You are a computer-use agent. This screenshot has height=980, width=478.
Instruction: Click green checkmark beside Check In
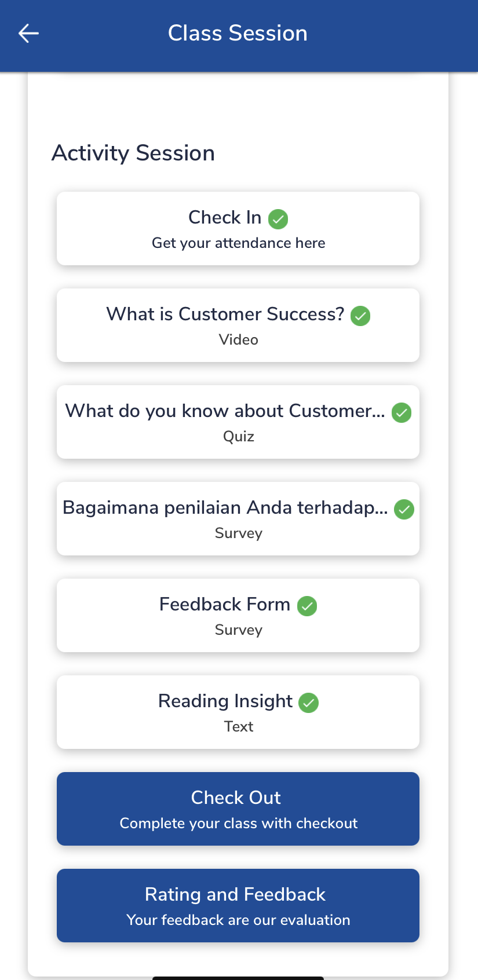click(x=278, y=219)
